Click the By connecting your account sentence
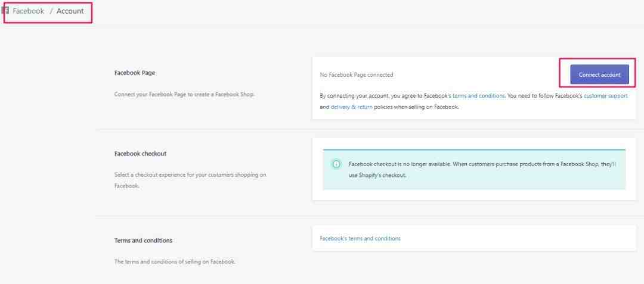The image size is (644, 284). point(473,101)
